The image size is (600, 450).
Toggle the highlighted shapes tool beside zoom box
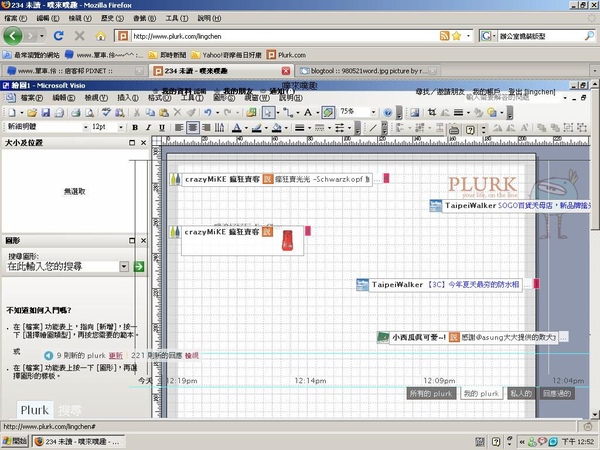328,112
